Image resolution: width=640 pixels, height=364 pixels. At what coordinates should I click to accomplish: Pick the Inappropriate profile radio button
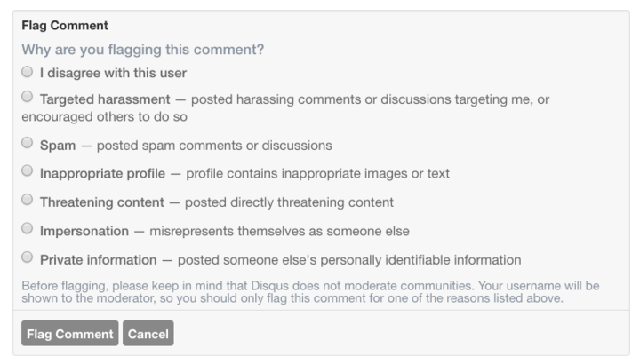[28, 170]
